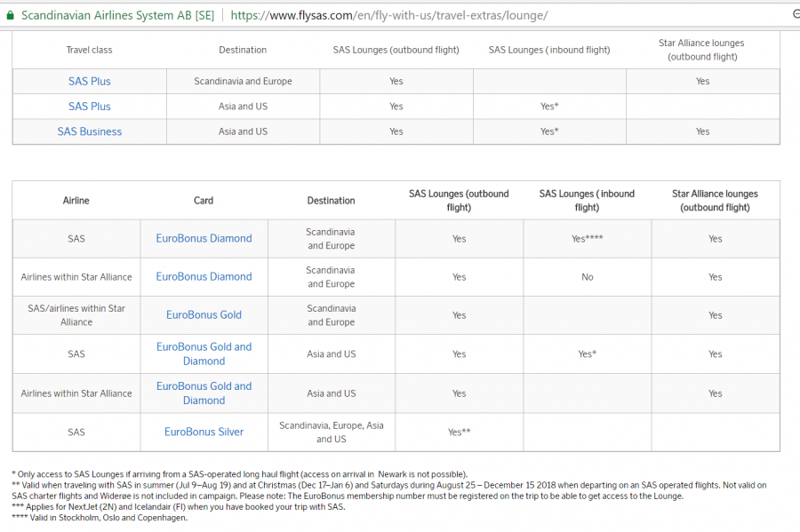This screenshot has width=800, height=532.
Task: Open the SAS Business link
Action: tap(90, 131)
